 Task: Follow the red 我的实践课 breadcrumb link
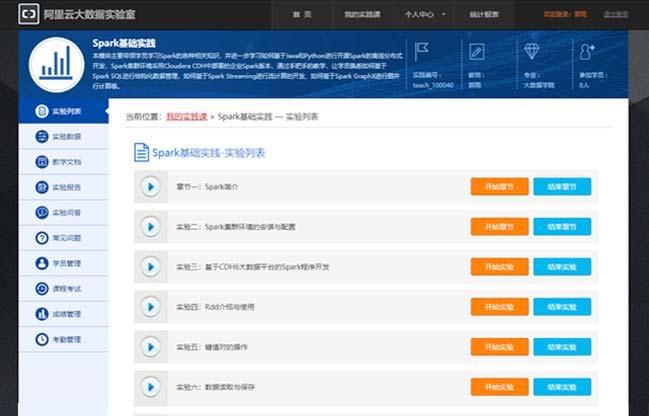click(187, 117)
